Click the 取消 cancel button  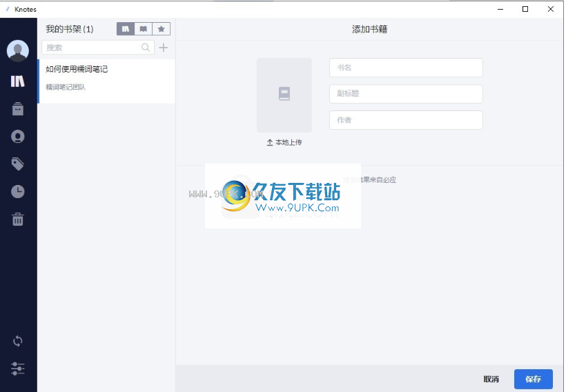coord(491,379)
